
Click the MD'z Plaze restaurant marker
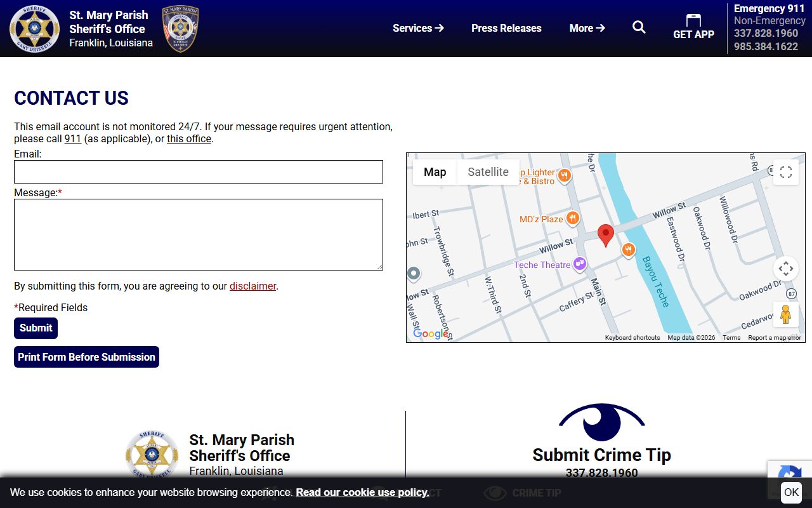click(572, 218)
